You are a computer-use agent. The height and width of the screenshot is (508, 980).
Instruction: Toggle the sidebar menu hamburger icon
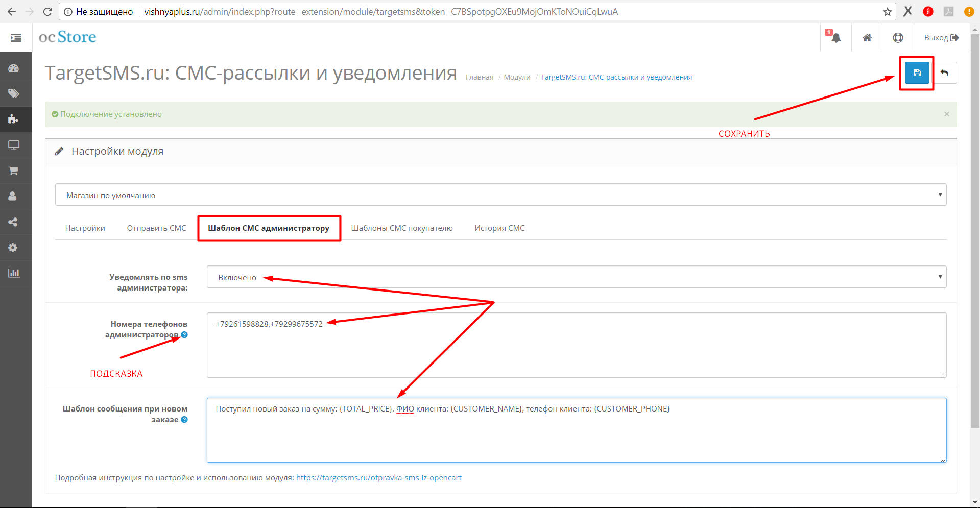pyautogui.click(x=16, y=38)
